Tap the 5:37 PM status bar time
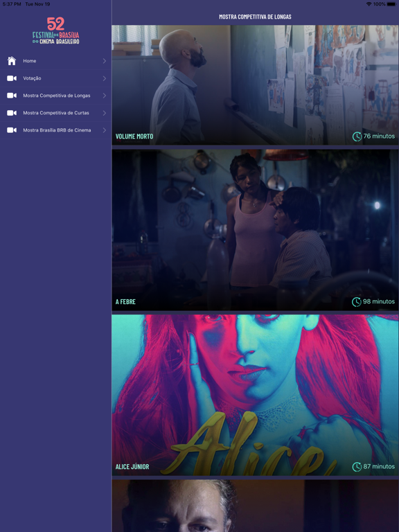Image resolution: width=399 pixels, height=532 pixels. (x=12, y=4)
